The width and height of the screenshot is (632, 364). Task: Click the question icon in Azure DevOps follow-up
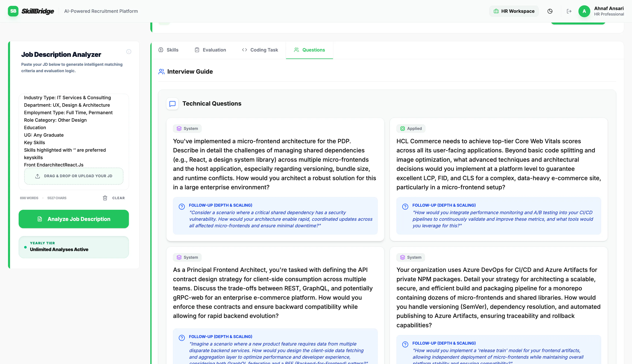coord(405,344)
